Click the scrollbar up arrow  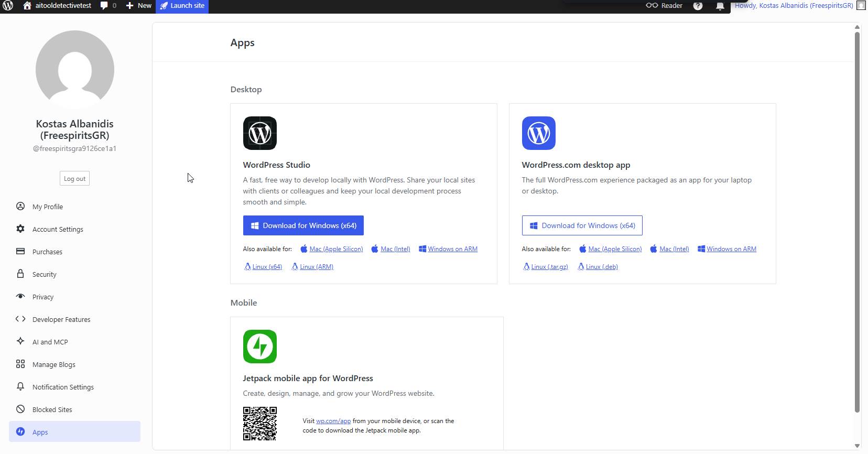click(x=857, y=27)
